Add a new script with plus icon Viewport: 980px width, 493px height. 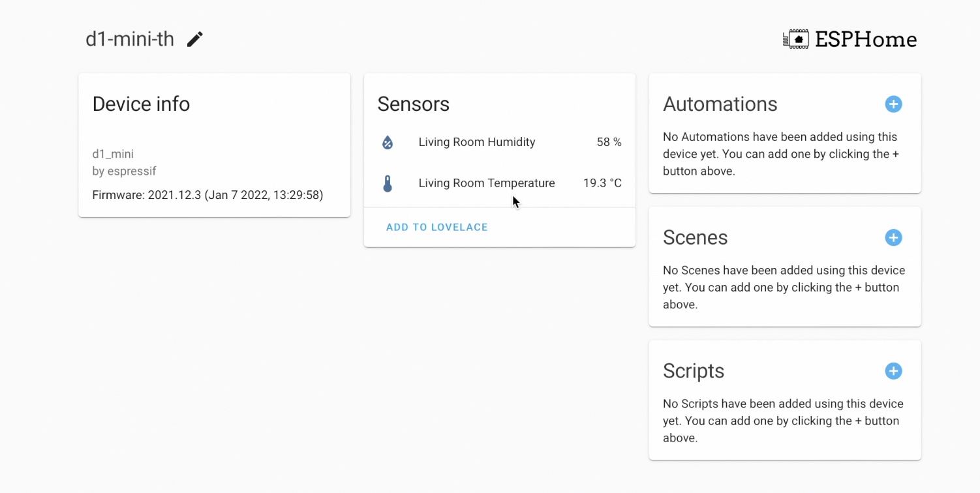point(893,371)
